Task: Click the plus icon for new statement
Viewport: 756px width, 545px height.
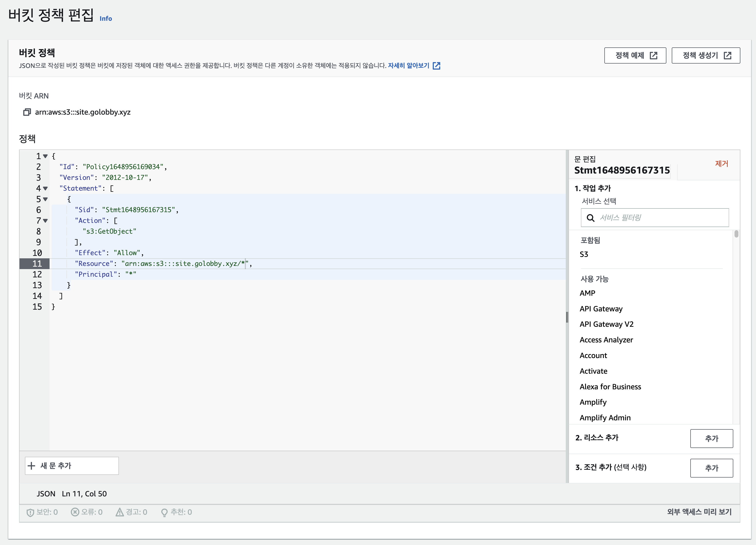Action: click(x=31, y=466)
